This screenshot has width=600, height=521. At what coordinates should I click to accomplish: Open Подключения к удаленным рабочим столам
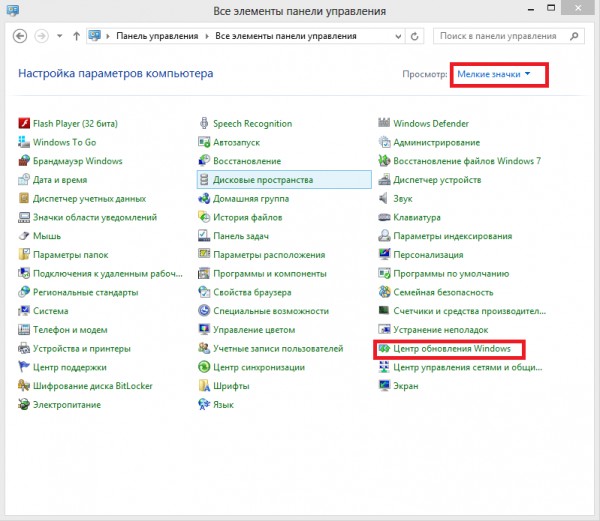(100, 274)
